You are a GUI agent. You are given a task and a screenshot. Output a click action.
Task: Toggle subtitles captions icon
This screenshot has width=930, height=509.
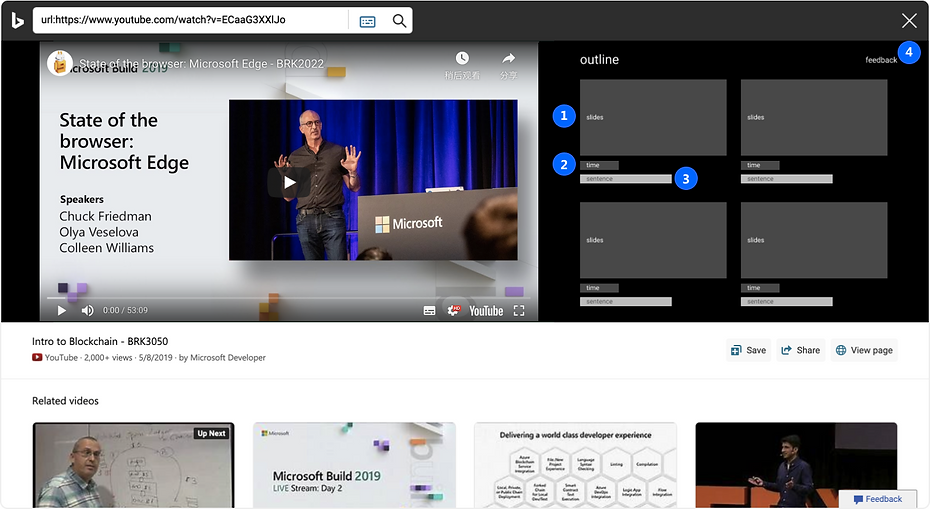[x=429, y=311]
